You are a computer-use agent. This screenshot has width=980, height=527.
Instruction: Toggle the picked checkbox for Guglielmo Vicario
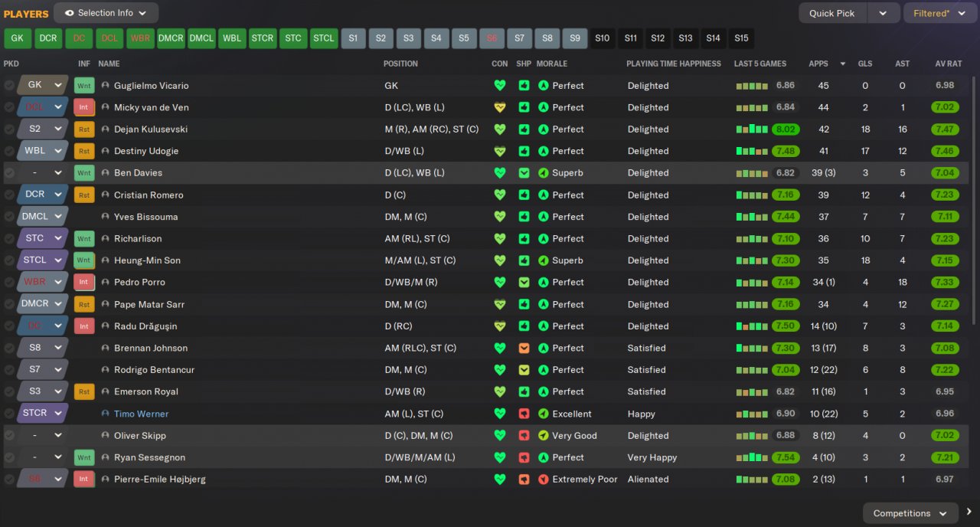click(9, 86)
